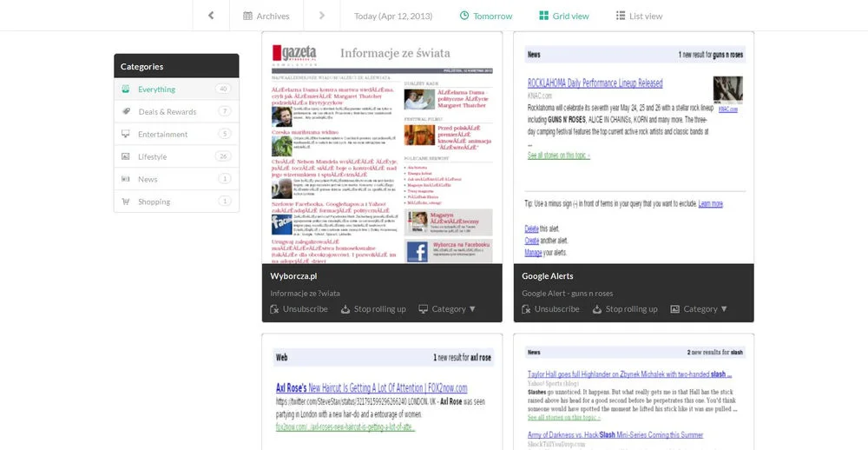Switch to Tomorrow's rollup
The image size is (868, 450).
click(486, 16)
